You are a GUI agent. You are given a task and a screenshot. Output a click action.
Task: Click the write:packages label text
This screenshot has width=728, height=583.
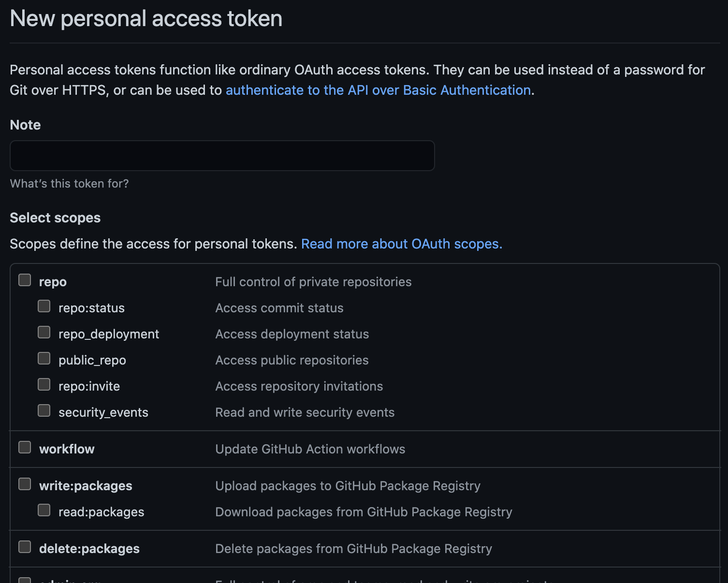point(86,486)
